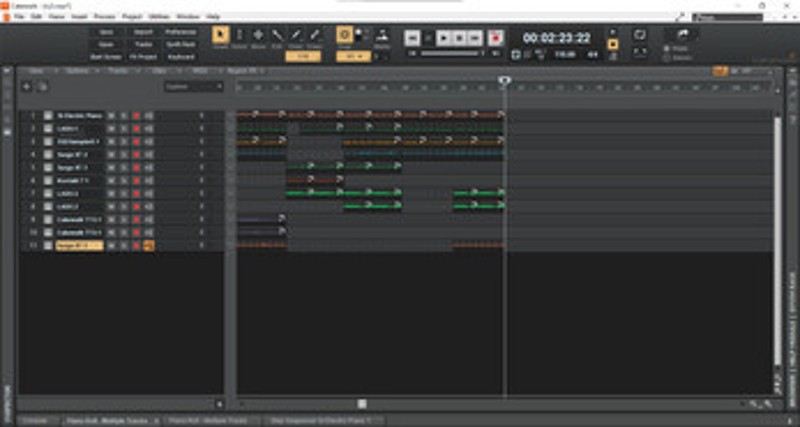This screenshot has height=427, width=800.
Task: Toggle the Snap to grid button
Action: pos(344,35)
